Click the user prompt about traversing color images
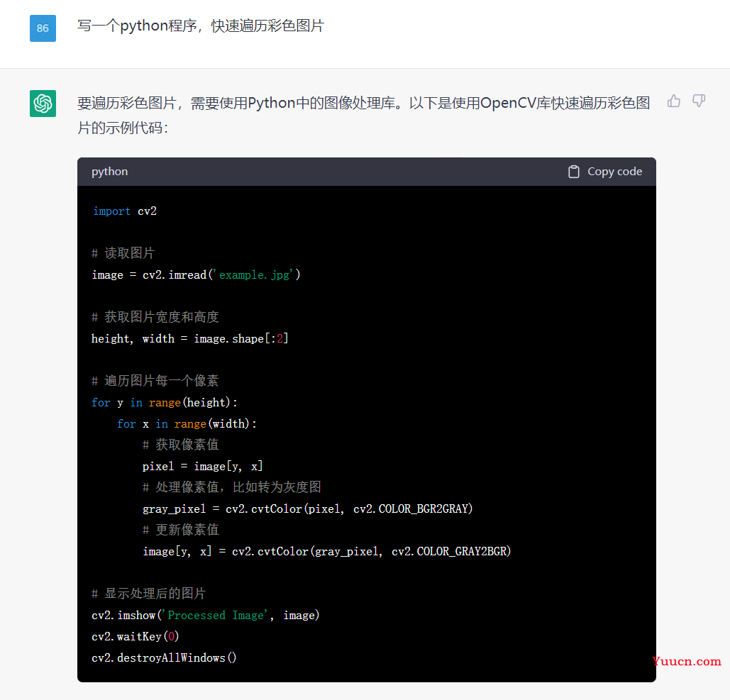 point(201,26)
